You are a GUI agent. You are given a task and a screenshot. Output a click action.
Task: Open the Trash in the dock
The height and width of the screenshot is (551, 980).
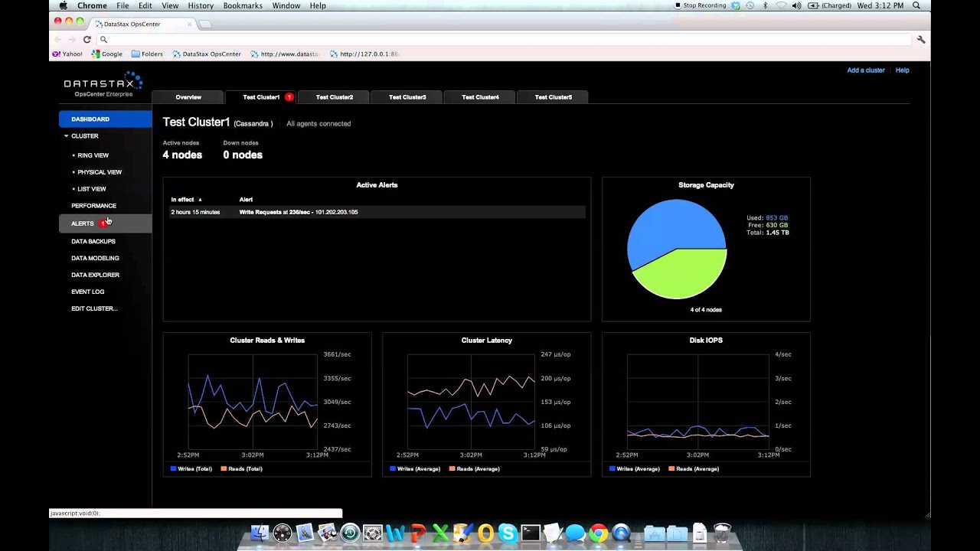722,533
